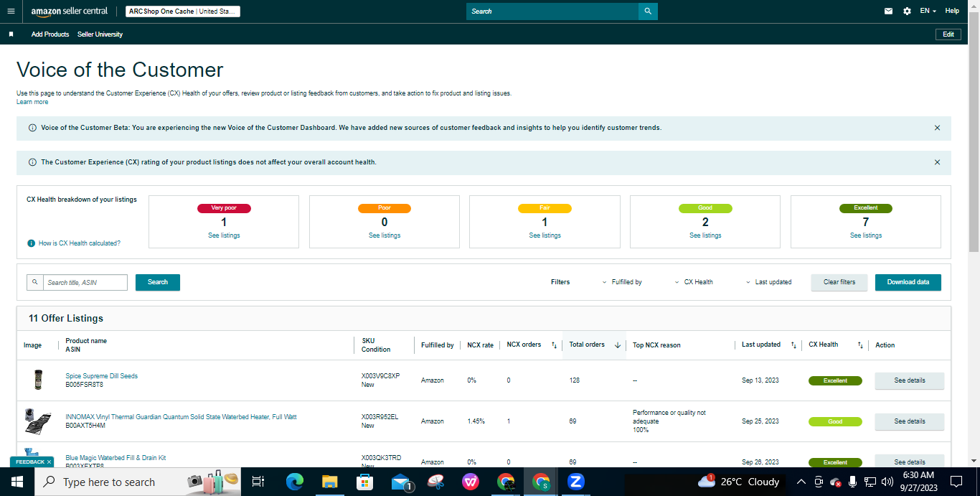Viewport: 980px width, 496px height.
Task: Click the Amazon Seller Central logo
Action: pyautogui.click(x=70, y=11)
